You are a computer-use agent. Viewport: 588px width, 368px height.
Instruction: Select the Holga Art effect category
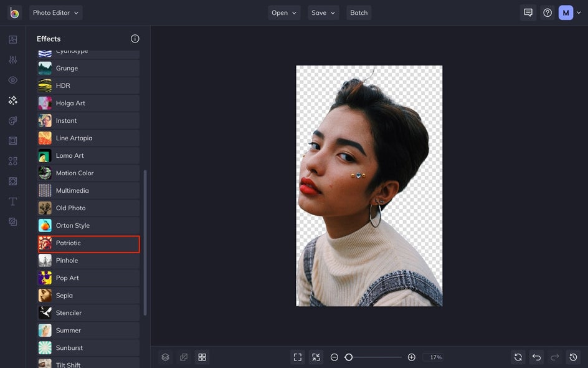(88, 104)
